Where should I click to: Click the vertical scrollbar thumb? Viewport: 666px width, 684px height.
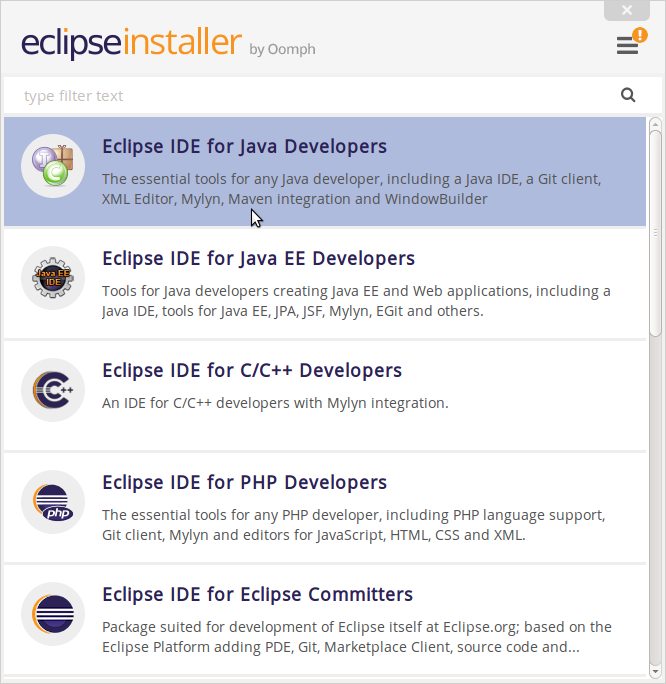click(655, 233)
